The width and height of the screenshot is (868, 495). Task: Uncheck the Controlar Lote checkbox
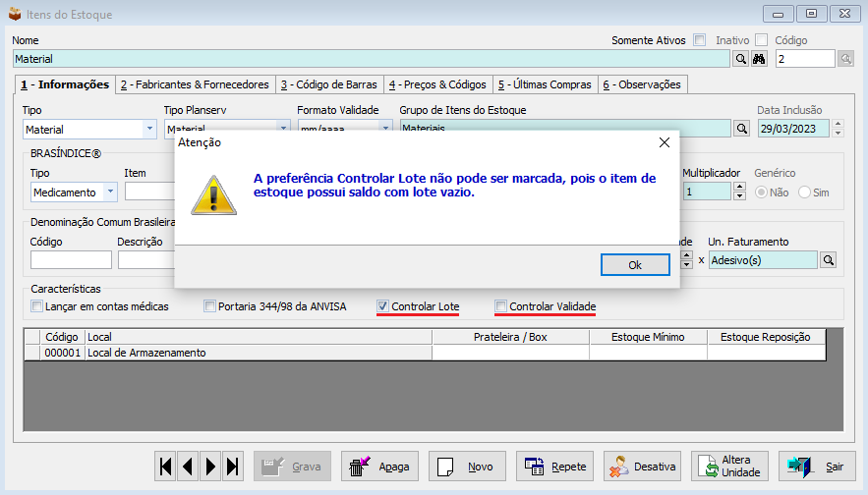click(382, 306)
